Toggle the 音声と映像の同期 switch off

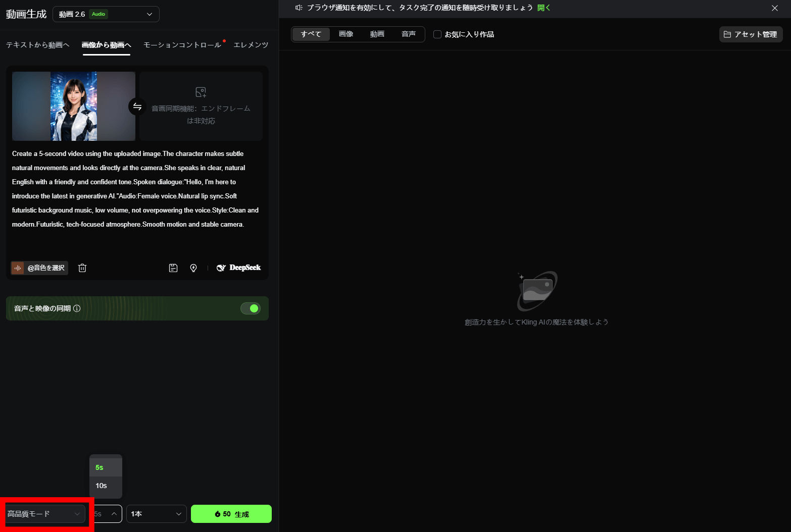(x=251, y=308)
